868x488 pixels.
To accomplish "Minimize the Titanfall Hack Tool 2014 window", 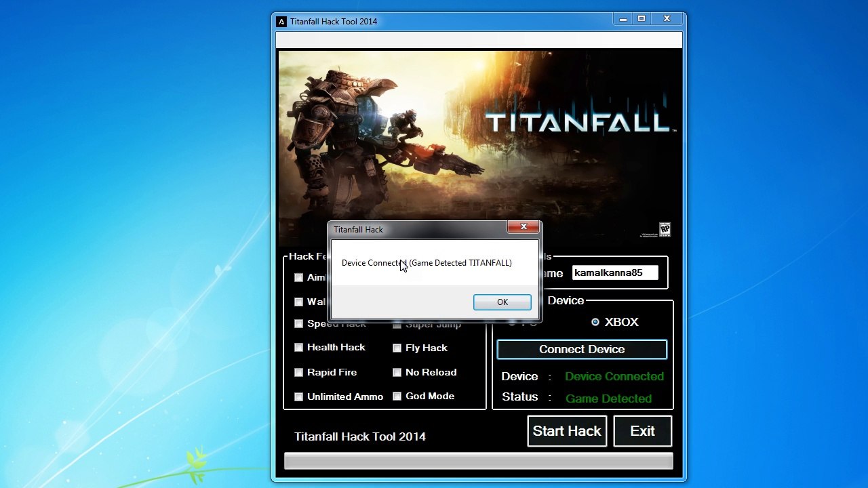I will click(623, 19).
